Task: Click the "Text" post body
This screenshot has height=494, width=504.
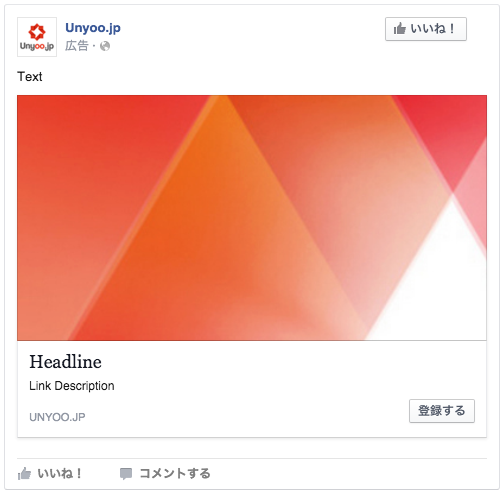Action: click(x=30, y=77)
